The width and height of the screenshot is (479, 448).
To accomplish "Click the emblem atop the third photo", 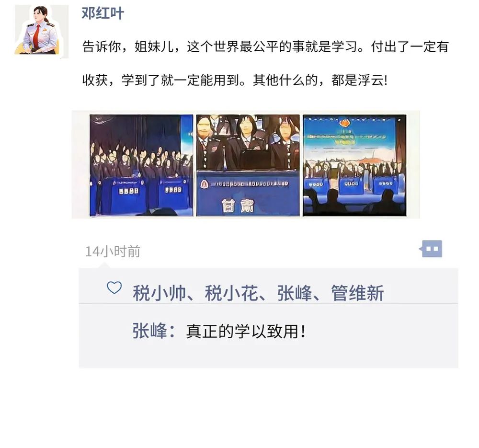I will tap(344, 124).
